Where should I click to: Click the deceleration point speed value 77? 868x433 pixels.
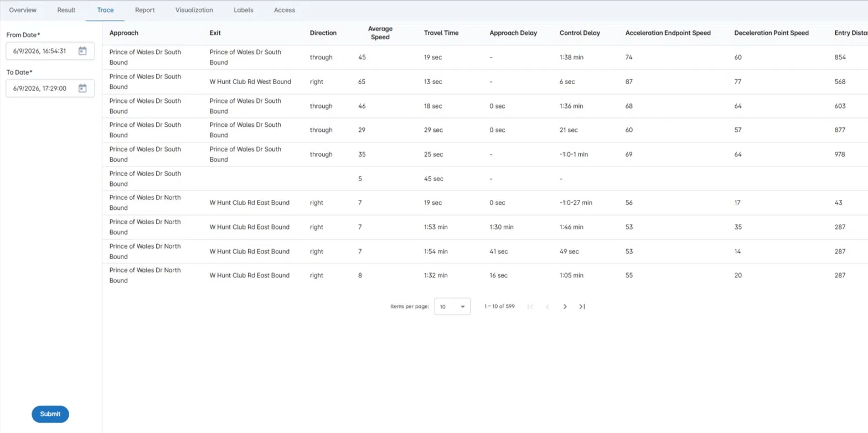(738, 81)
